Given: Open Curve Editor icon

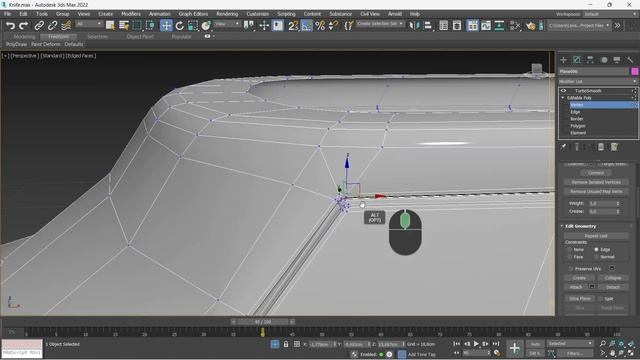Looking at the screenshot, I should pyautogui.click(x=486, y=26).
